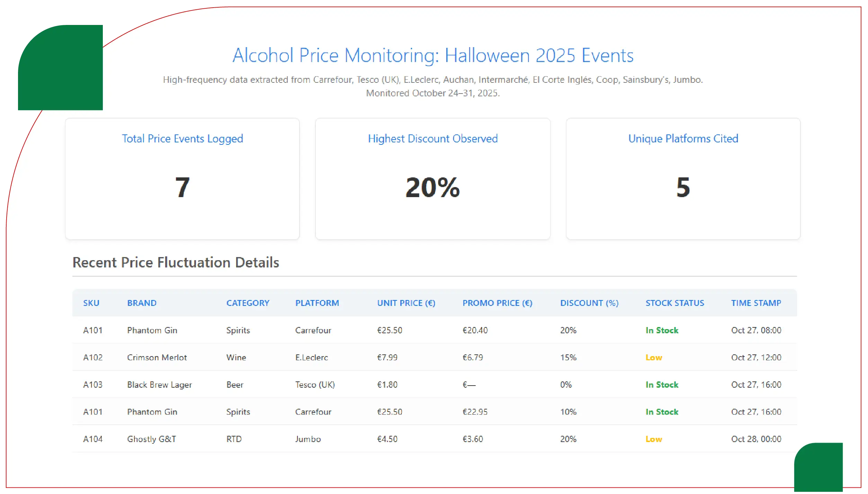Click the Oct 28, 00:00 timestamp

coord(756,439)
